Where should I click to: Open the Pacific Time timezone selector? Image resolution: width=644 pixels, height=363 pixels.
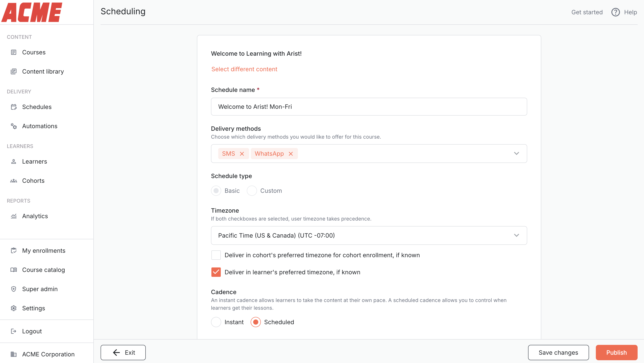[x=369, y=235]
